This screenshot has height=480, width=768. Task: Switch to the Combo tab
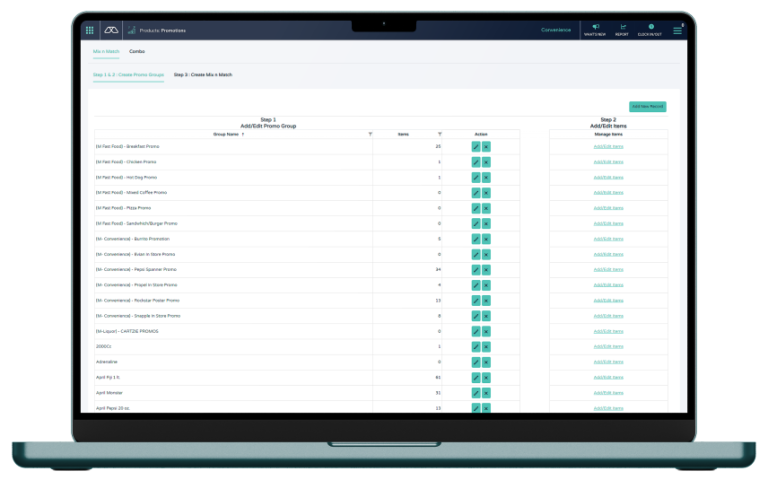point(136,51)
